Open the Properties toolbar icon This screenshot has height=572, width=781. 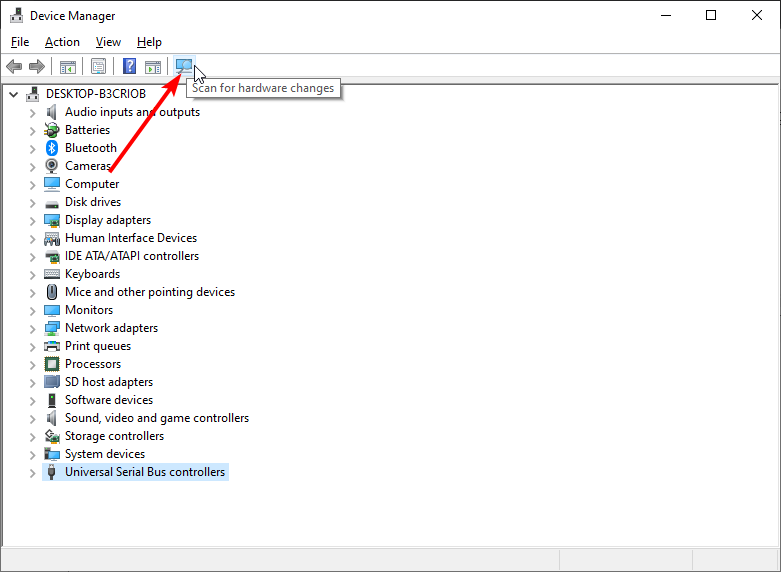(x=98, y=66)
